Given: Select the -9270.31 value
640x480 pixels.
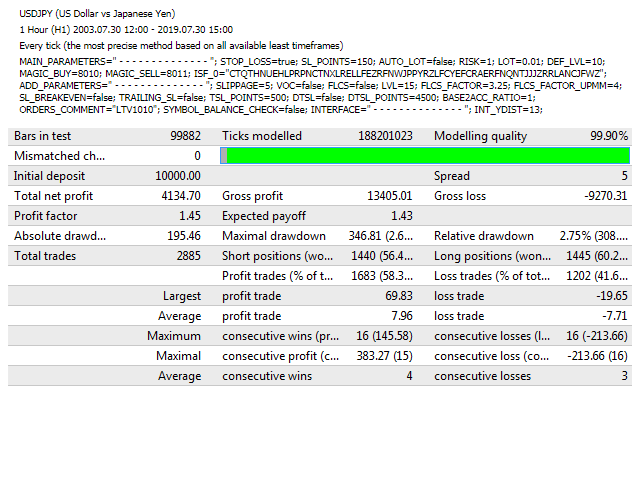Looking at the screenshot, I should (x=606, y=196).
